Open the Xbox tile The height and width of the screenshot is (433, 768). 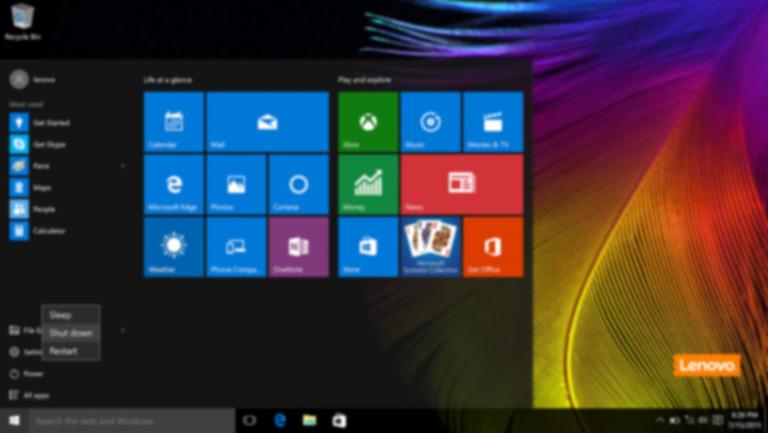pos(368,121)
